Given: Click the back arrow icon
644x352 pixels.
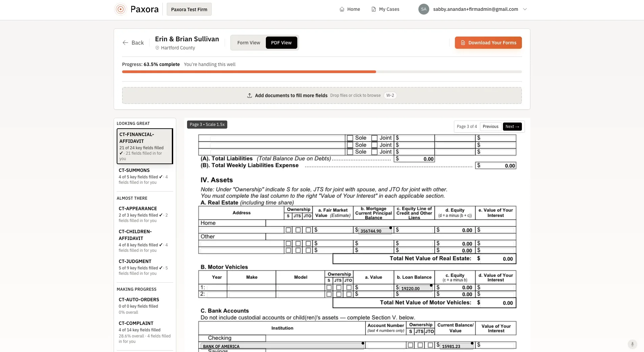Looking at the screenshot, I should click(x=125, y=43).
